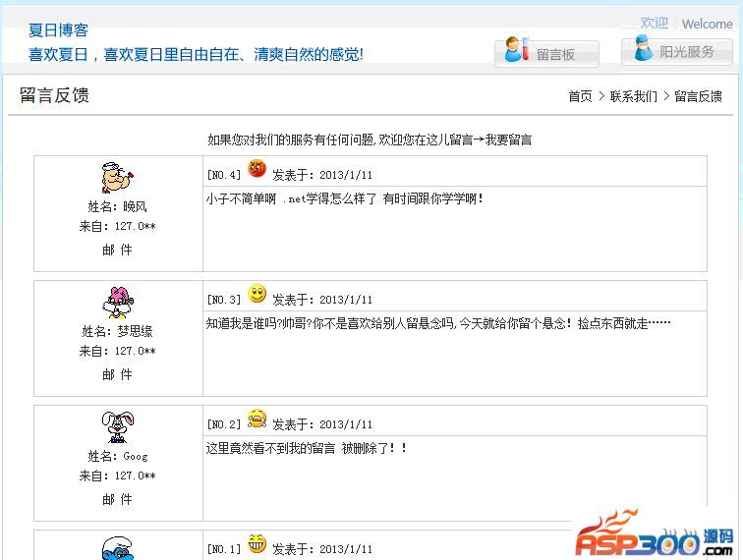
Task: Open the 留言板 button
Action: [x=546, y=53]
